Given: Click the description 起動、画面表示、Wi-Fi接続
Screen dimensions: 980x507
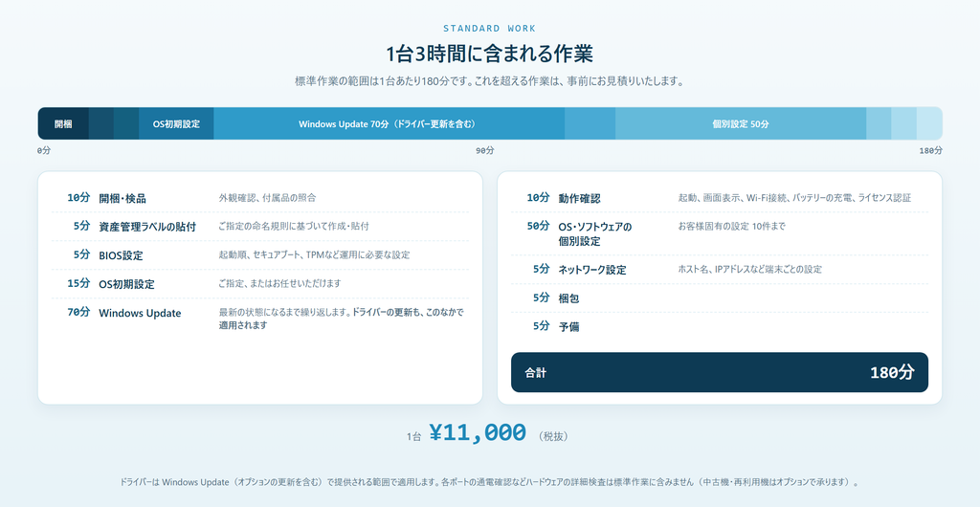Looking at the screenshot, I should [x=794, y=198].
